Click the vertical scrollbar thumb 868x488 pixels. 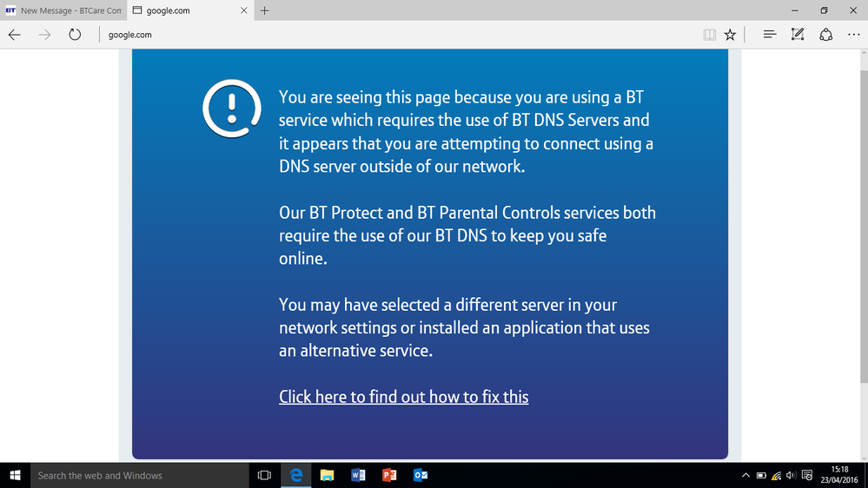[x=864, y=227]
